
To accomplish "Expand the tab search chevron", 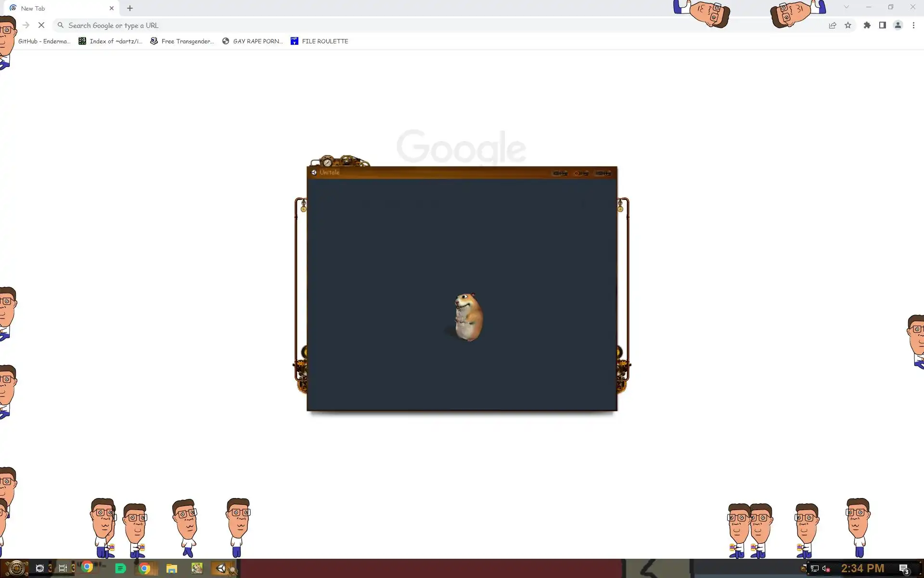I will tap(846, 7).
